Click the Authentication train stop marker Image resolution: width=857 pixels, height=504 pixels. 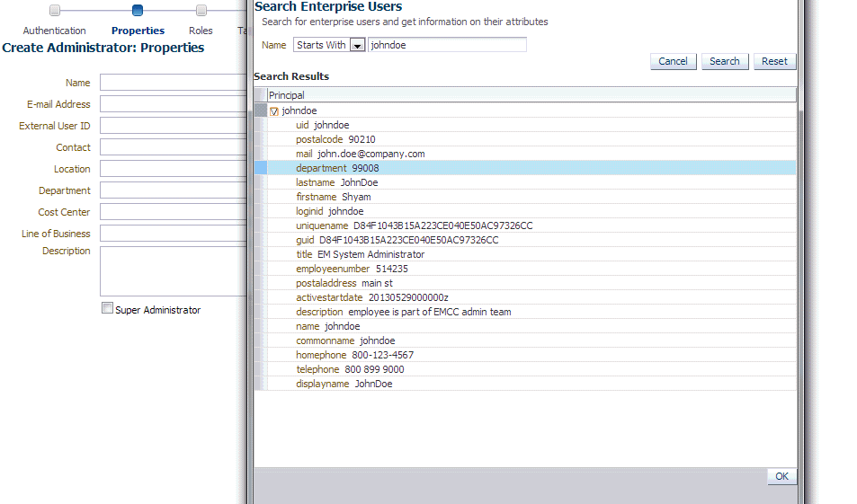54,10
